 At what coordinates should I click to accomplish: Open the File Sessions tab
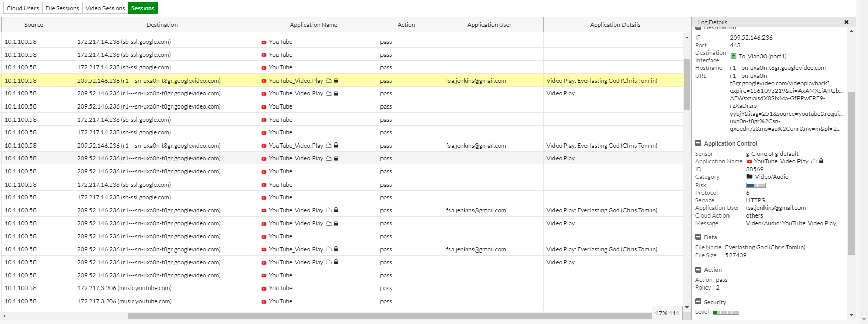pos(62,8)
